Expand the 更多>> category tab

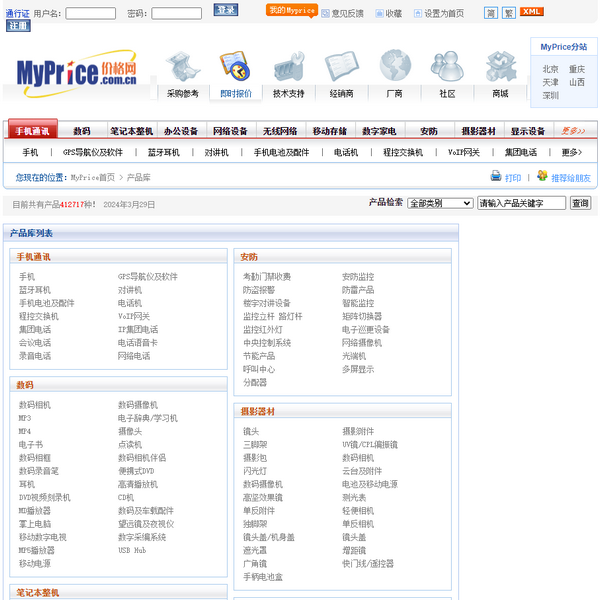click(x=574, y=131)
